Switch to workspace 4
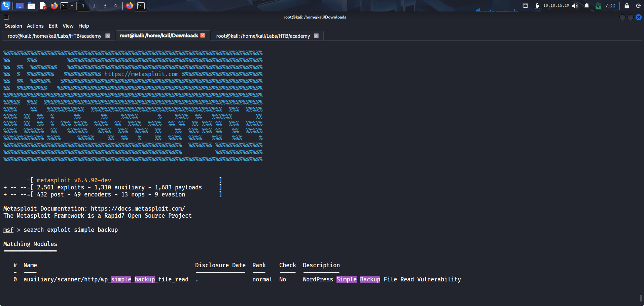 115,6
